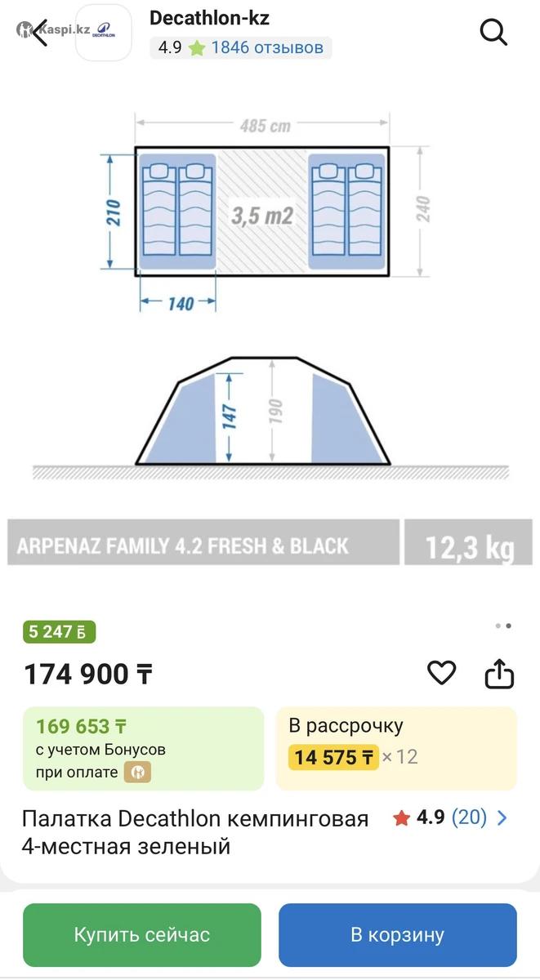Tap the Decathlon store logo
Image resolution: width=540 pixels, height=980 pixels.
[104, 33]
